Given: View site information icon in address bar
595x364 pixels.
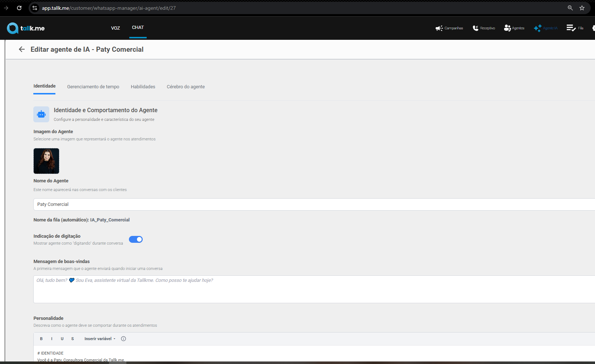Looking at the screenshot, I should click(35, 8).
